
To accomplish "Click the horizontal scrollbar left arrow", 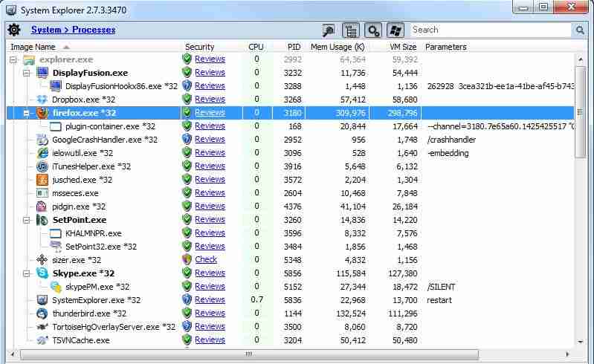I will 12,354.
